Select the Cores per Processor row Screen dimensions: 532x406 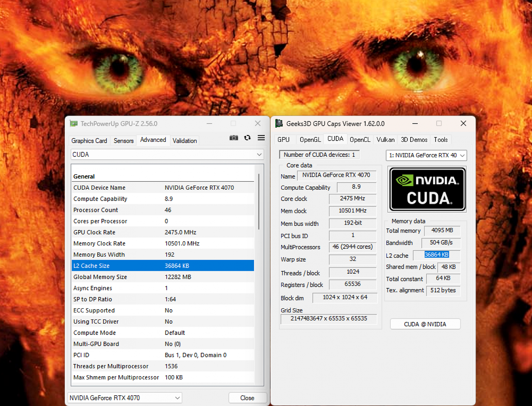point(163,221)
